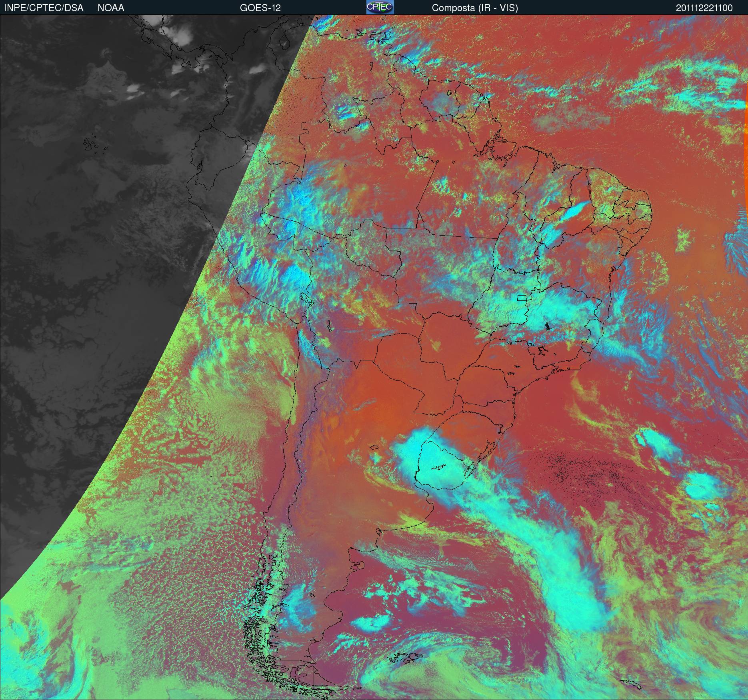Click the CPTEC logo in the header
Viewport: 748px width, 700px height.
point(380,7)
